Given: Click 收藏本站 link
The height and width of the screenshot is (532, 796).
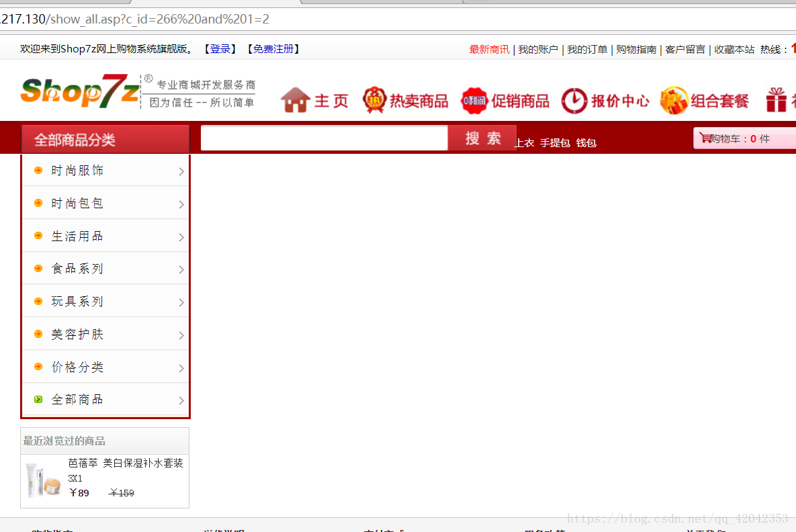Looking at the screenshot, I should [x=735, y=49].
